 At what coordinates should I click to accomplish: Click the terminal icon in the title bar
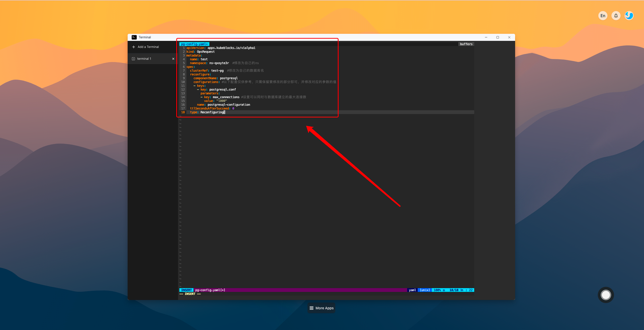(133, 37)
